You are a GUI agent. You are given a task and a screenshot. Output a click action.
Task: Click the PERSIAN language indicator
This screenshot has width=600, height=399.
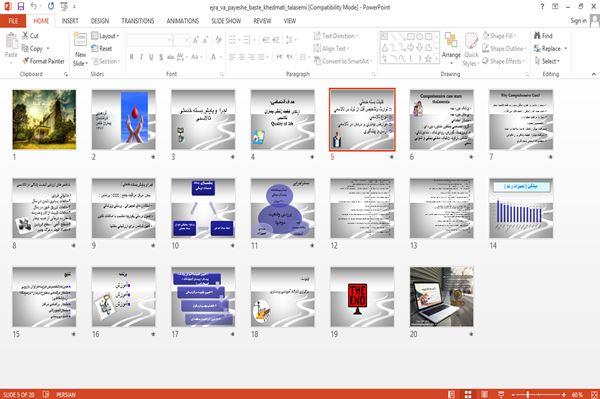pos(66,394)
